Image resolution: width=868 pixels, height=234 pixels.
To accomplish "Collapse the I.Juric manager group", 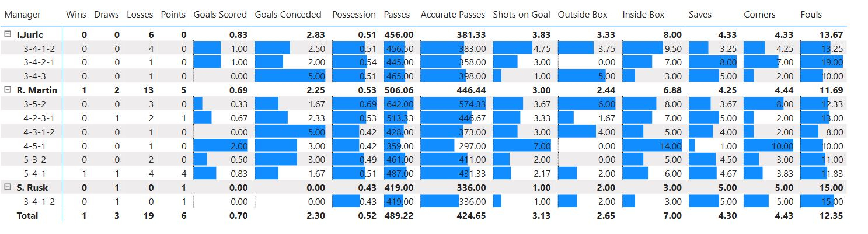I will click(8, 35).
